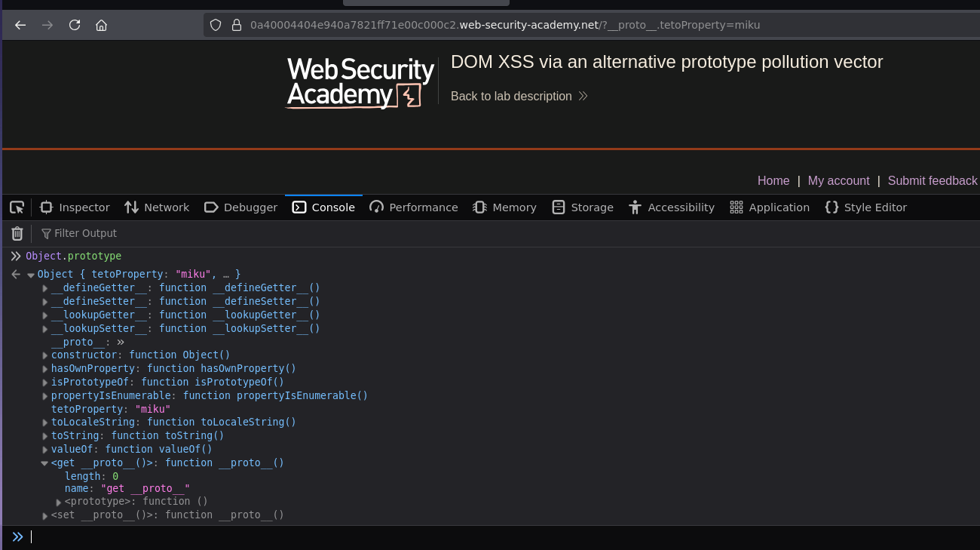
Task: Open the Accessibility tab
Action: [x=671, y=207]
